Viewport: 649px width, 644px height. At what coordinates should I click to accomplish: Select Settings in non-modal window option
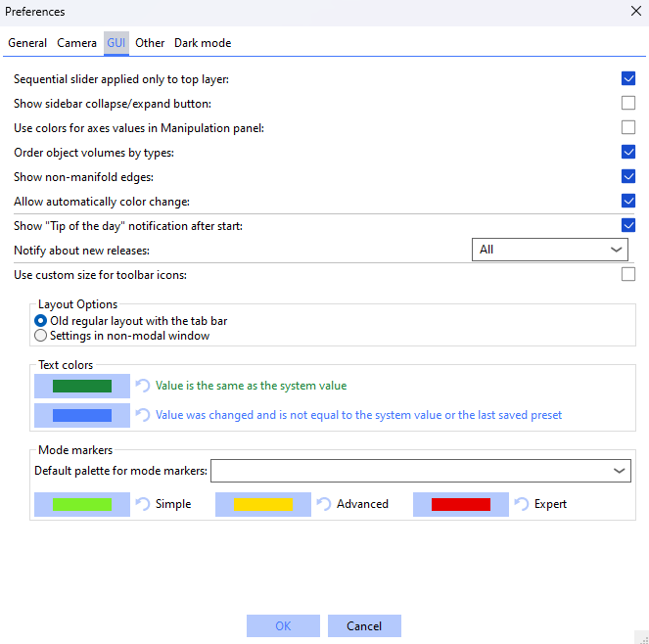[41, 336]
